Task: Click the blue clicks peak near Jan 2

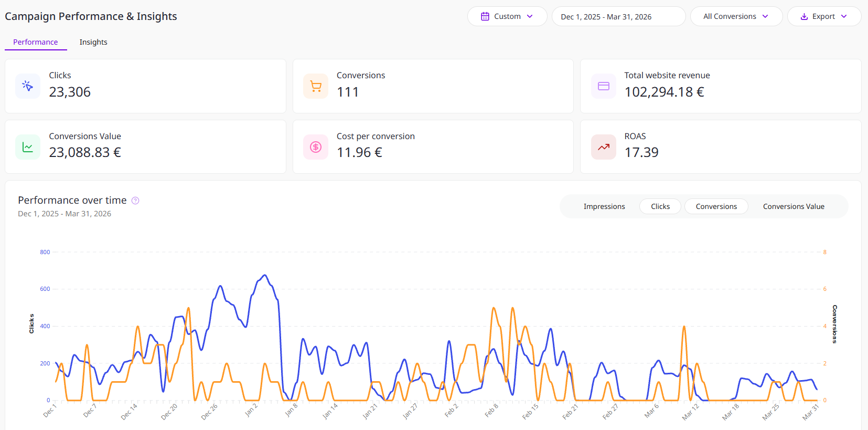Action: [x=265, y=275]
